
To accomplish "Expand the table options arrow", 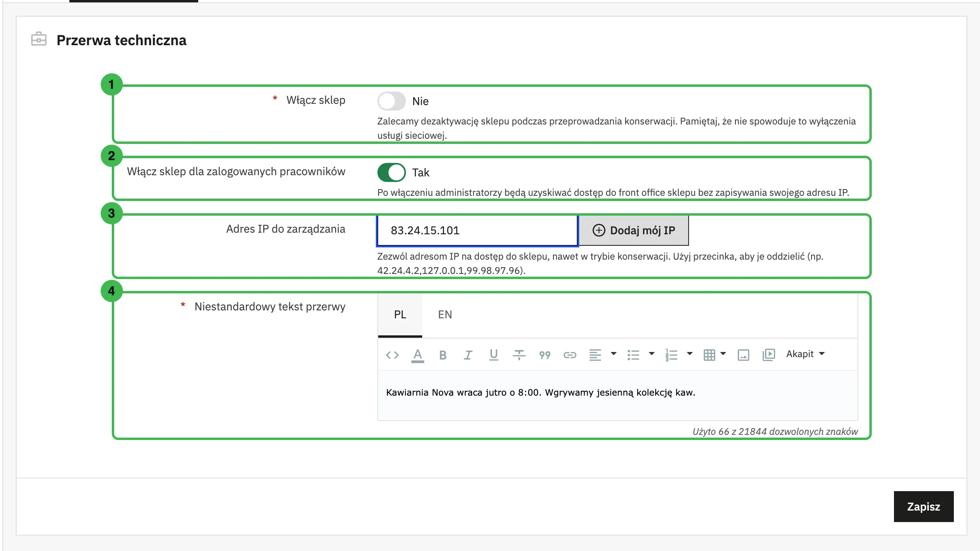I will [723, 354].
